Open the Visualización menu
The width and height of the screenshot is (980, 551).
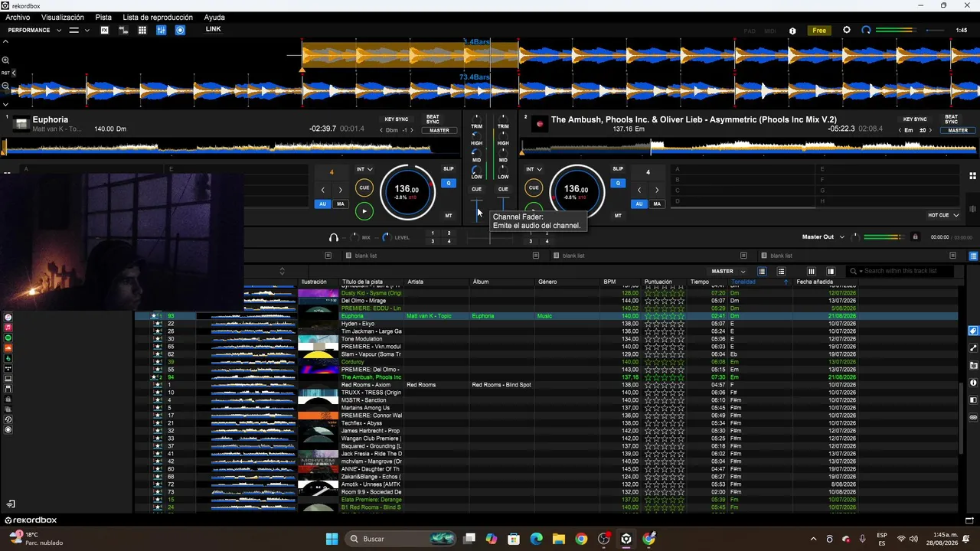(63, 17)
